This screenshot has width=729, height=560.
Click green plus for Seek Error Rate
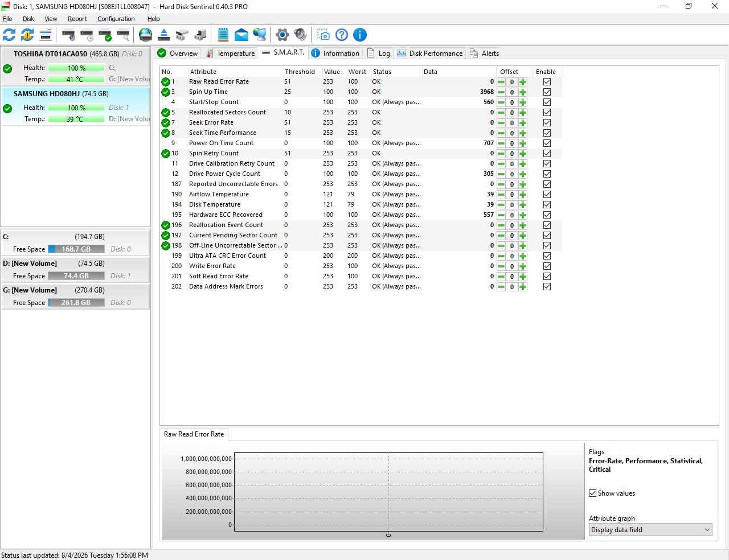523,123
